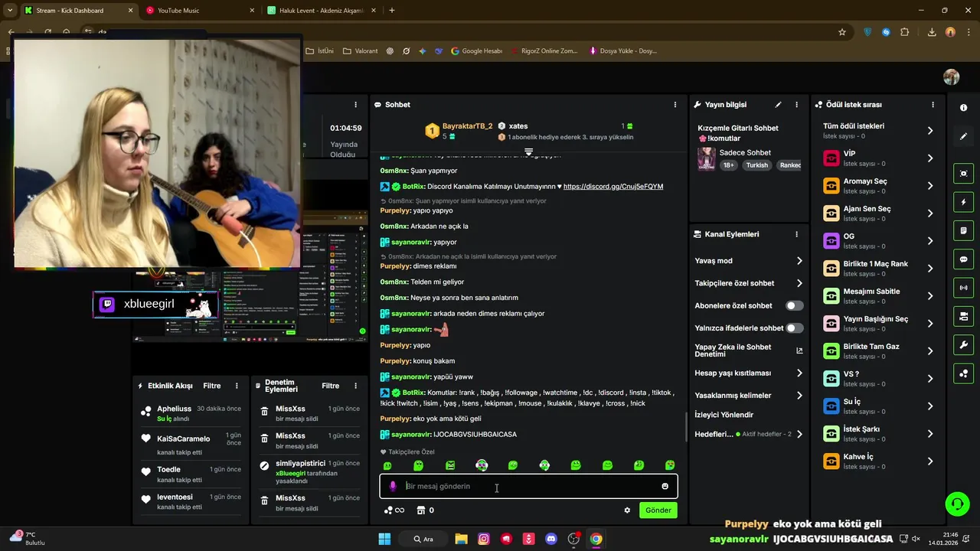This screenshot has width=980, height=551.
Task: Collapse pinned leaderboard with down arrow
Action: [528, 152]
